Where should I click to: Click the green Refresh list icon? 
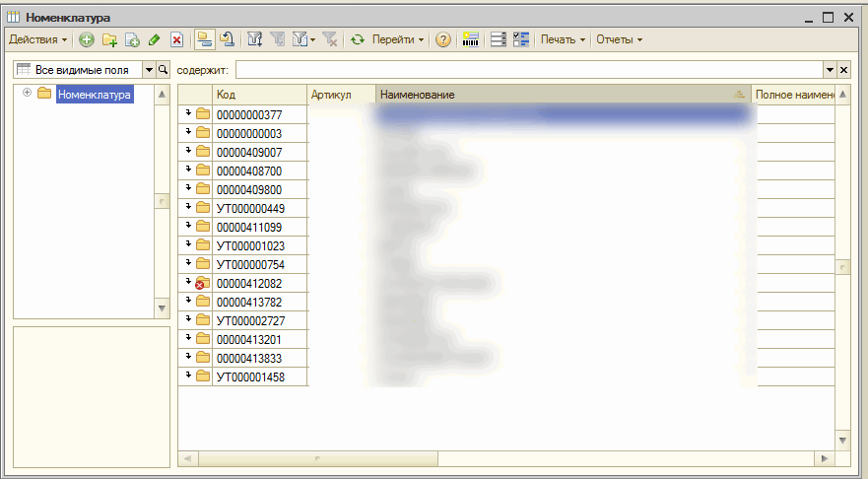coord(358,40)
